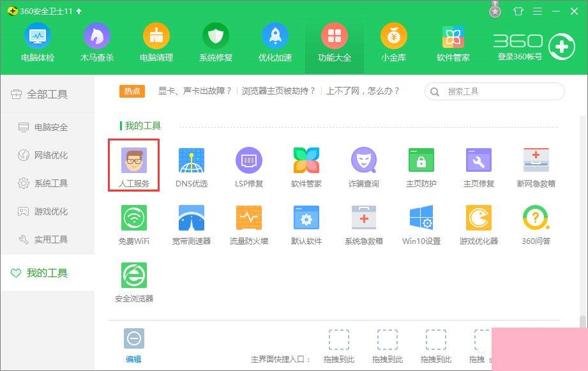Select 游戏优化 category
The height and width of the screenshot is (371, 588).
click(x=43, y=211)
